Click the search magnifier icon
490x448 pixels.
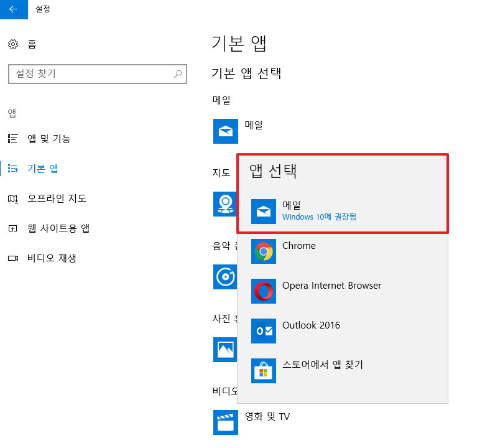(x=178, y=74)
